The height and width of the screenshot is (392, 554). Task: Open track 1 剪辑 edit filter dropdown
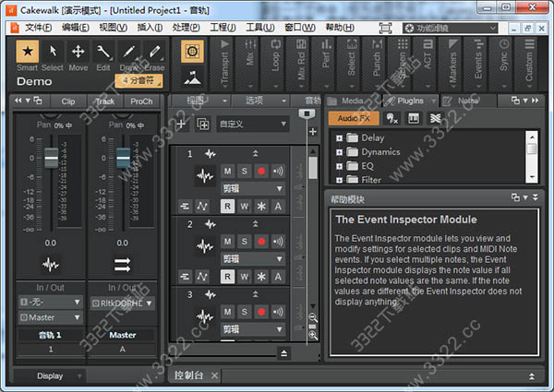pyautogui.click(x=253, y=188)
